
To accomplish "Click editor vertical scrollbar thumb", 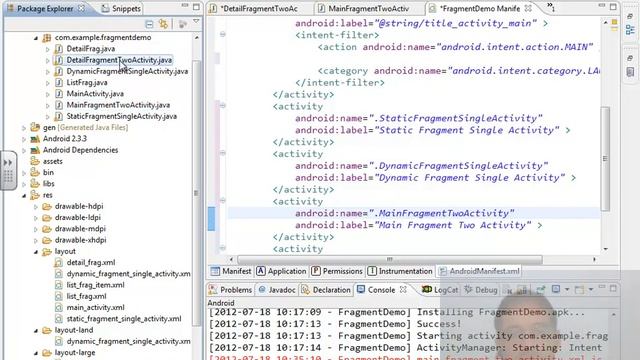I will [x=605, y=159].
